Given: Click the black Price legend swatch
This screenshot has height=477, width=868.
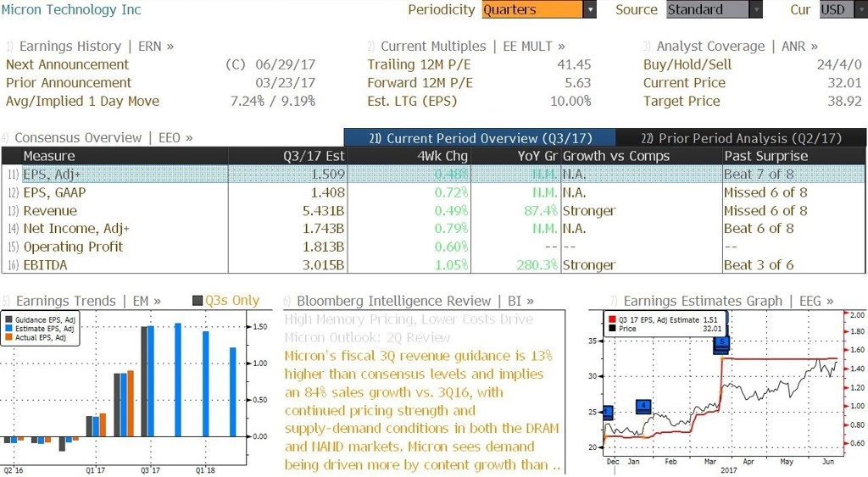Looking at the screenshot, I should click(612, 329).
